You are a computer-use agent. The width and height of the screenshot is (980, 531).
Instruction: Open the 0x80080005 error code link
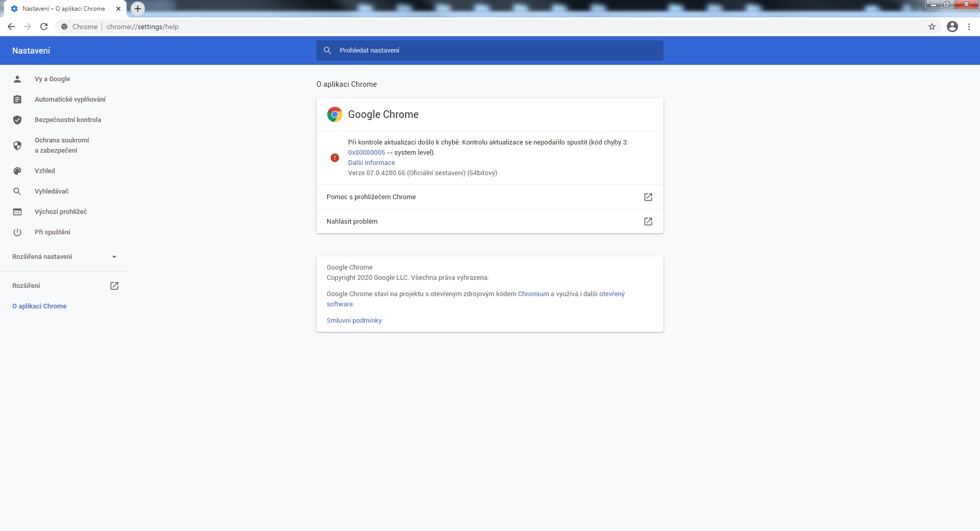point(366,153)
